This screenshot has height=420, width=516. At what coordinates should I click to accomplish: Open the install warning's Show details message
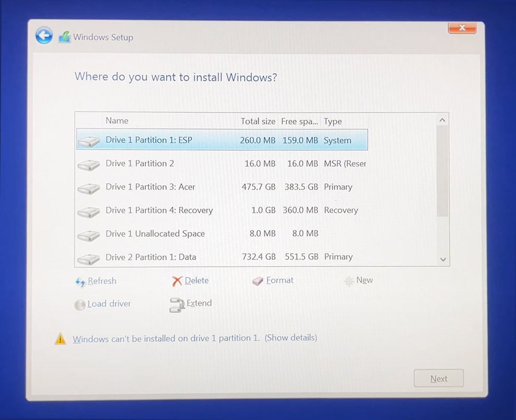291,338
